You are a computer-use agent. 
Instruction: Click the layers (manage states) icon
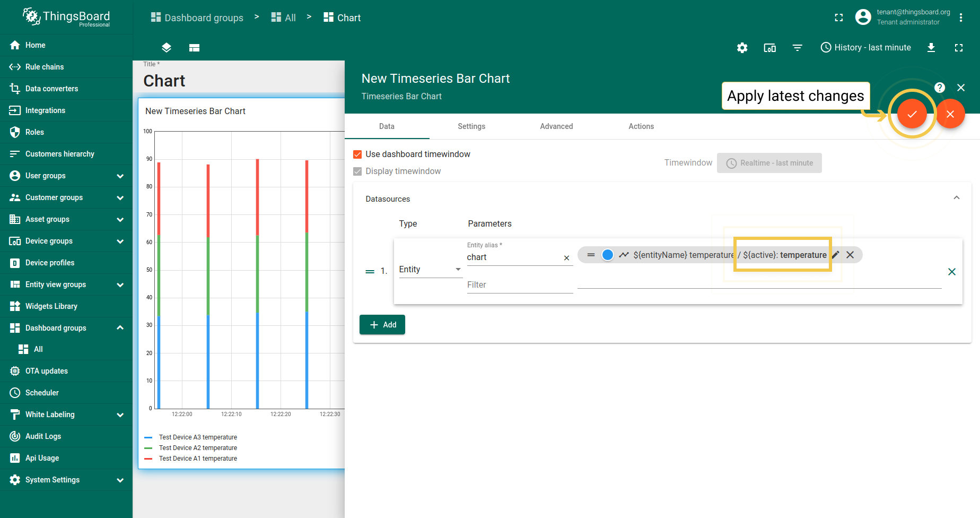167,48
